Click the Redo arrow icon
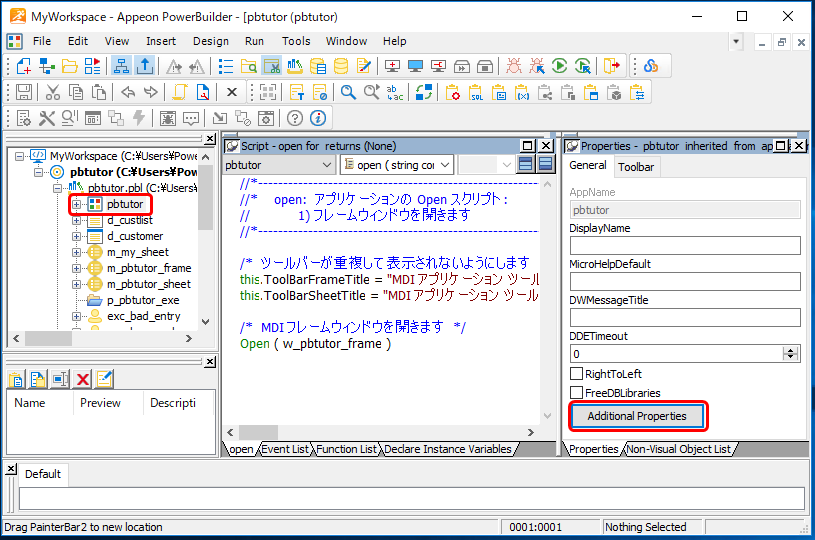 point(151,93)
